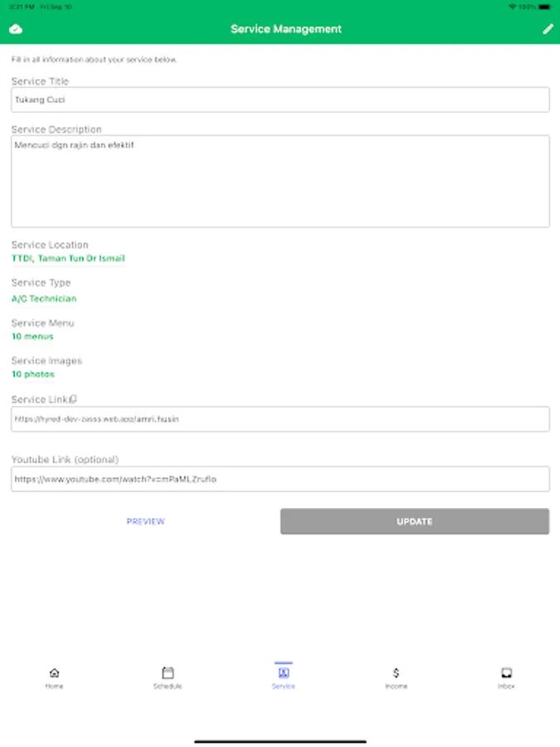Change the A/C Technician service type
The width and height of the screenshot is (560, 747).
pos(44,298)
